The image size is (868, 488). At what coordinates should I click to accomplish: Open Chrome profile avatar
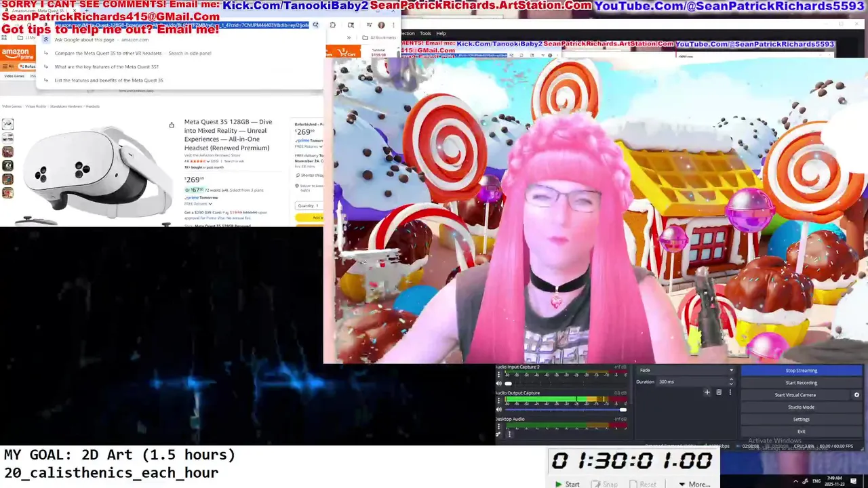(x=381, y=25)
